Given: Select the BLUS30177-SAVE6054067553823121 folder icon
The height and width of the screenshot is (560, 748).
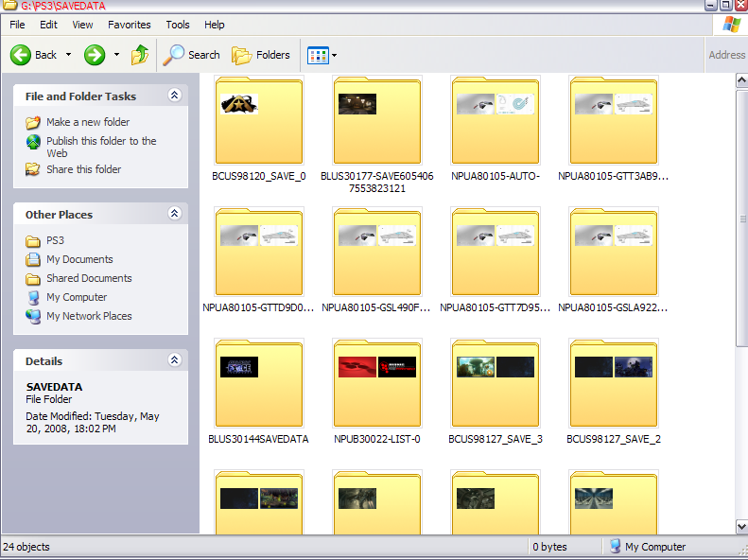Looking at the screenshot, I should tap(377, 120).
